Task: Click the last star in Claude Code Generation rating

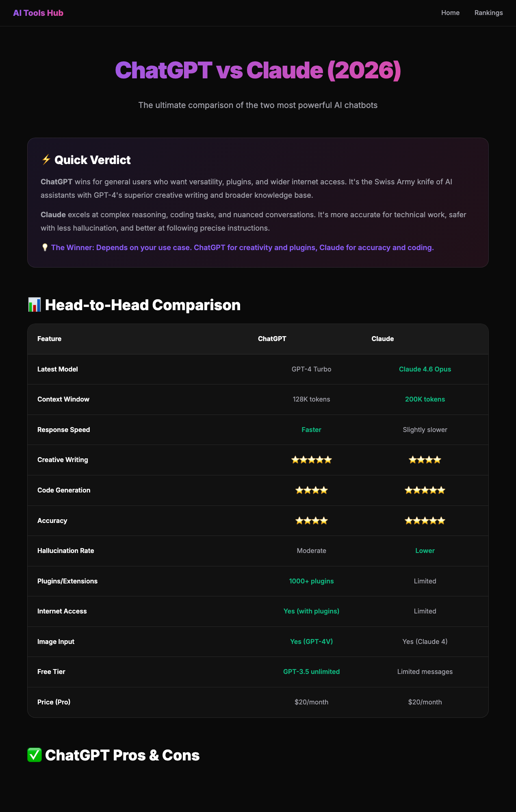Action: coord(442,490)
